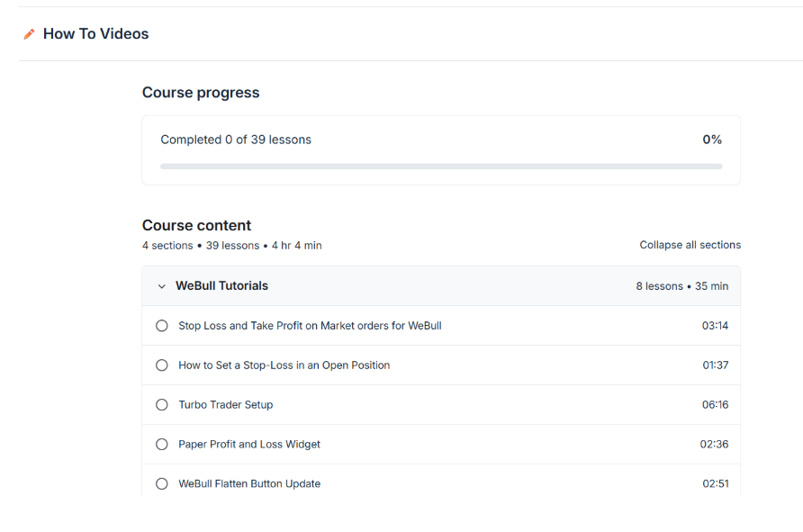Image resolution: width=803 pixels, height=532 pixels.
Task: Click the 06:16 duration on Turbo Trader Setup
Action: [715, 405]
